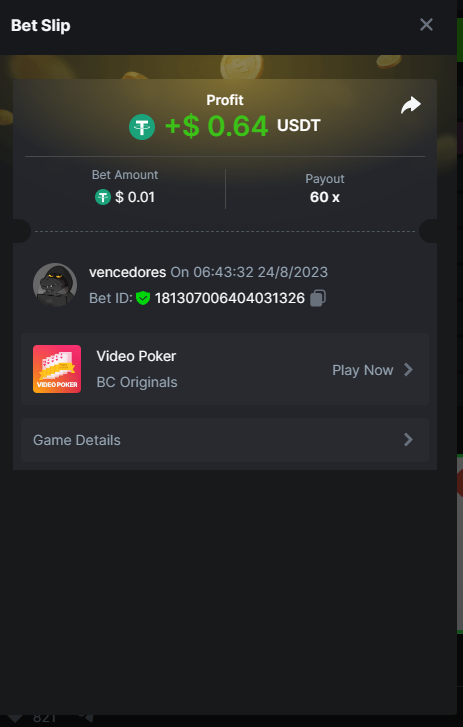
Task: Select the Bet ID number text
Action: pos(230,298)
